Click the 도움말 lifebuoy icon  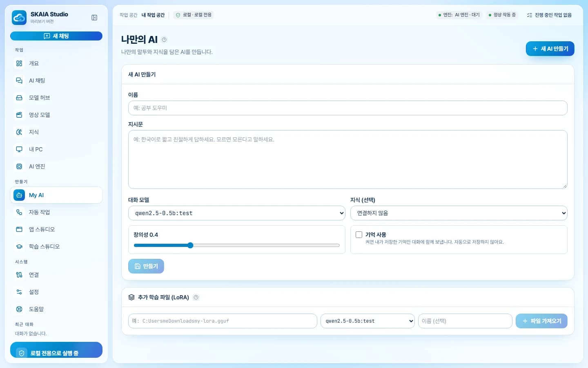19,309
